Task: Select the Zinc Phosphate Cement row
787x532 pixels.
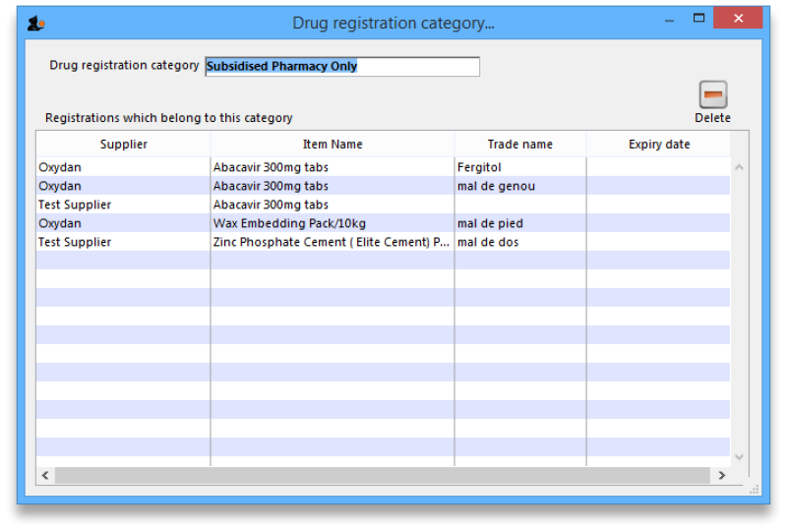Action: tap(331, 242)
